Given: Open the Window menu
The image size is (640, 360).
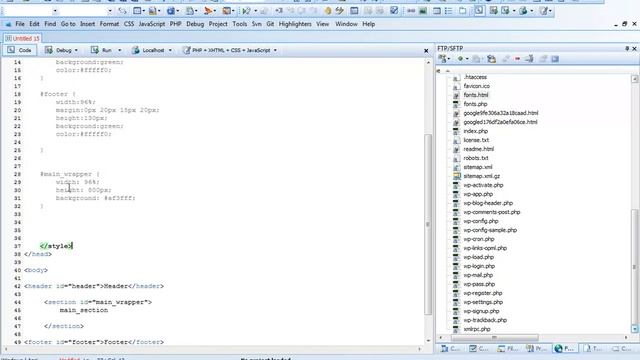Looking at the screenshot, I should click(346, 24).
